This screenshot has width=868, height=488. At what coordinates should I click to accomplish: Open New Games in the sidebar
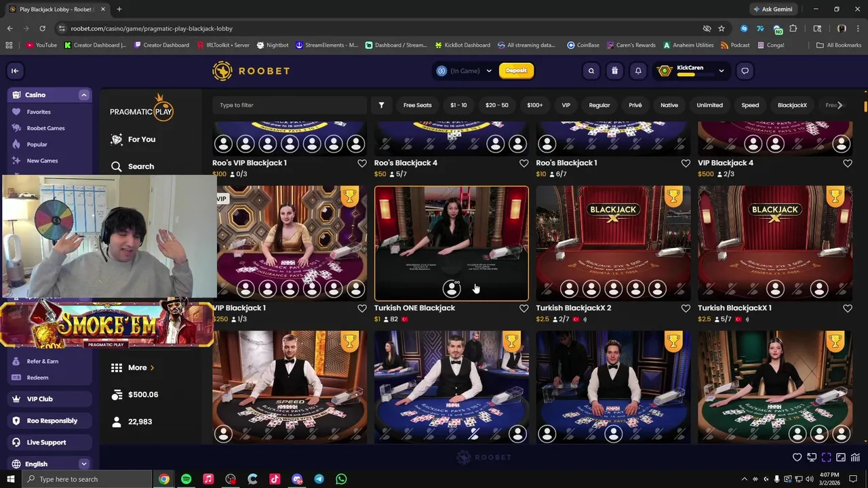(x=42, y=161)
